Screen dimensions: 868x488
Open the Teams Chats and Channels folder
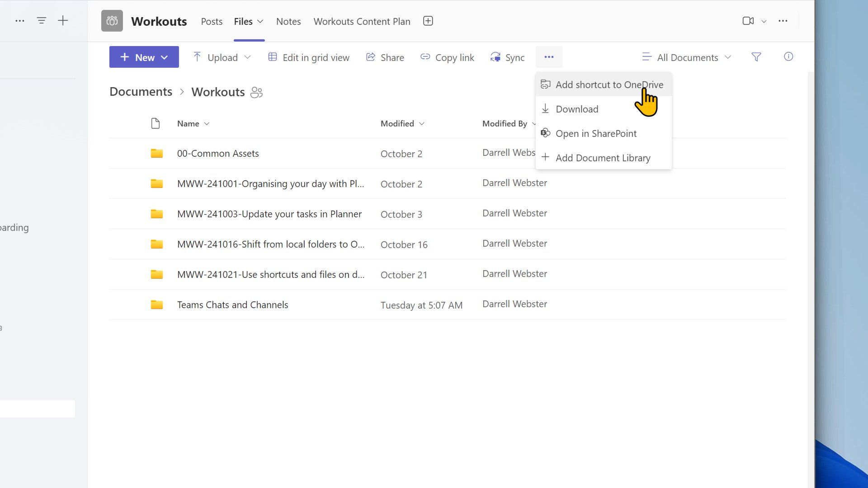click(232, 305)
